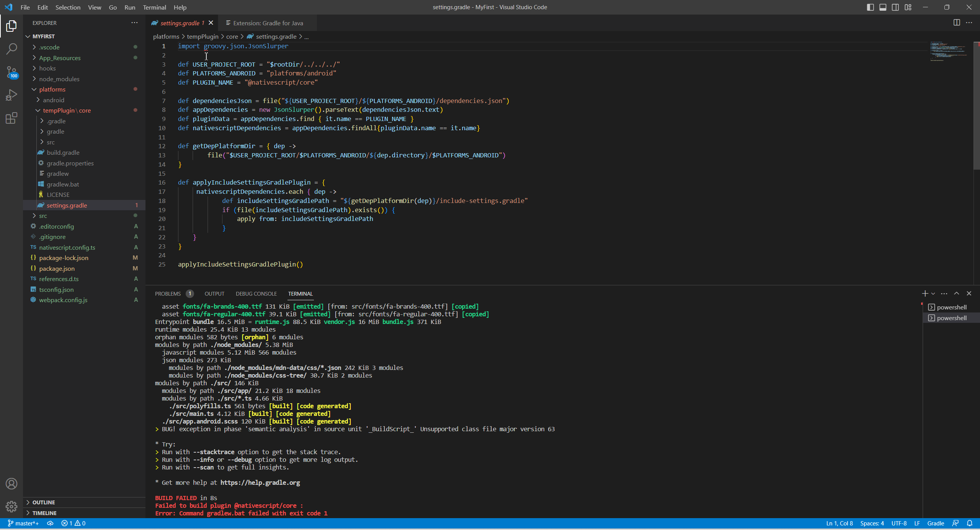Click master branch in status bar
The height and width of the screenshot is (530, 980).
[23, 523]
